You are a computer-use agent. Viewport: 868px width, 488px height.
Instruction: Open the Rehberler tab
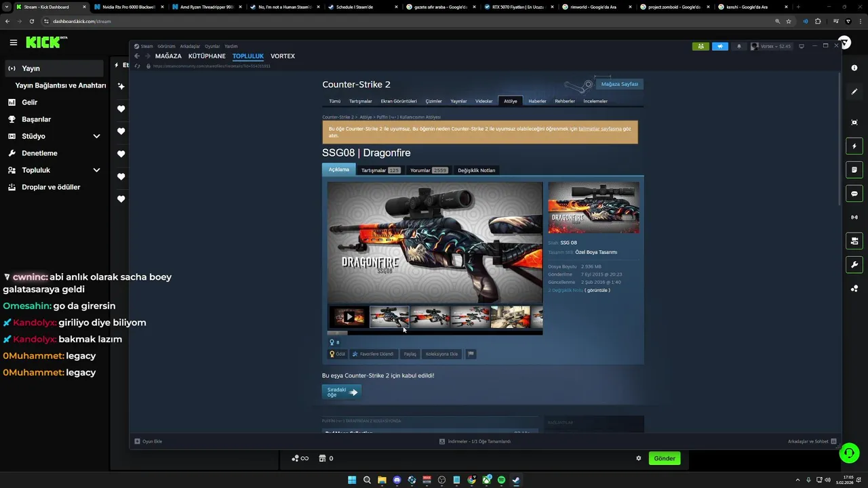(565, 101)
